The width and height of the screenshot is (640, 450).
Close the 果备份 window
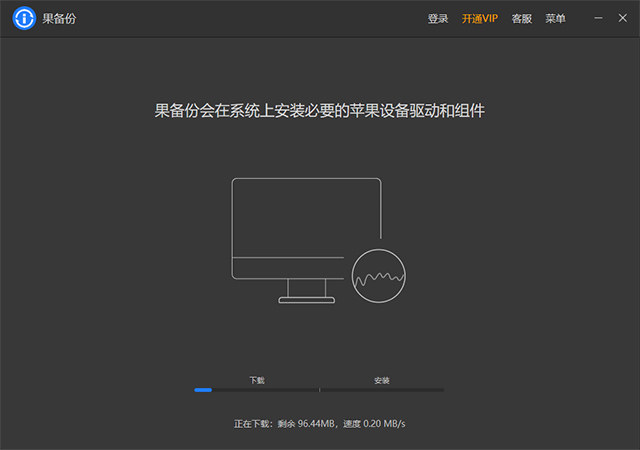(x=622, y=18)
